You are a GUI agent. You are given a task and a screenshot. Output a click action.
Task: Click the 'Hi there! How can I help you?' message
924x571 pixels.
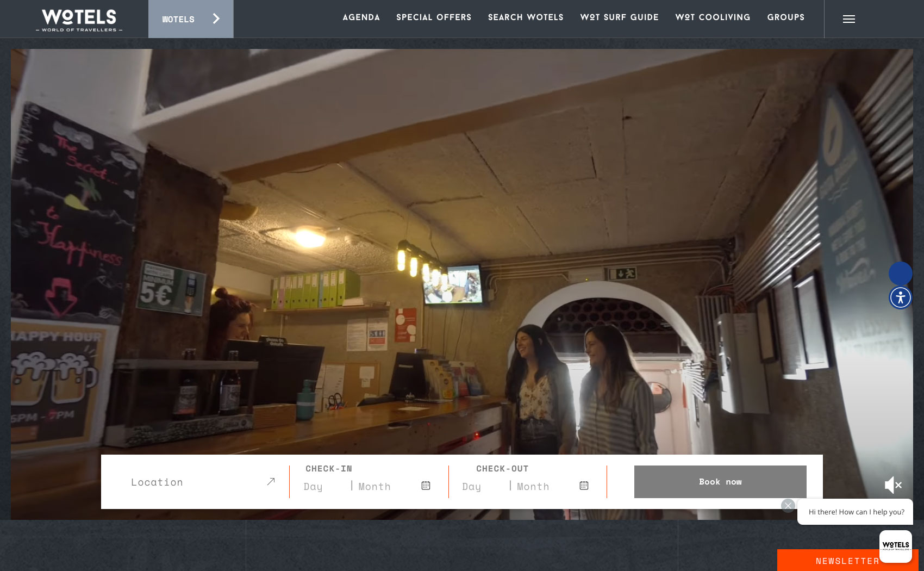click(x=856, y=512)
